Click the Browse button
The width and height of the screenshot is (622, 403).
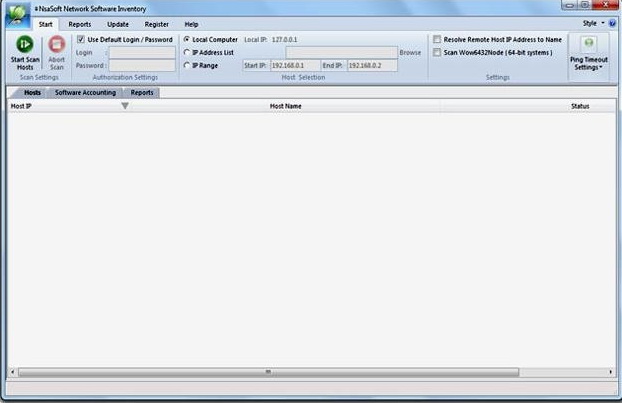(410, 52)
